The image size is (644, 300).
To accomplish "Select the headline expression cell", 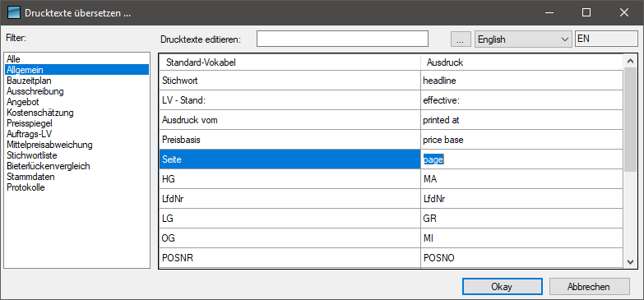I will tap(522, 81).
